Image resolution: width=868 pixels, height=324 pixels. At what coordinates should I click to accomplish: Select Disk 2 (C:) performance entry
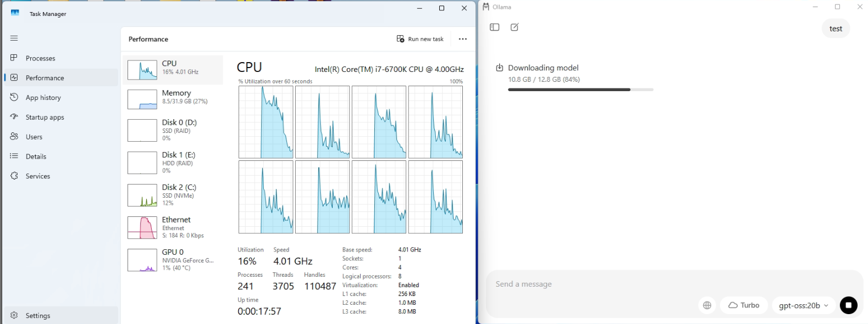click(173, 195)
